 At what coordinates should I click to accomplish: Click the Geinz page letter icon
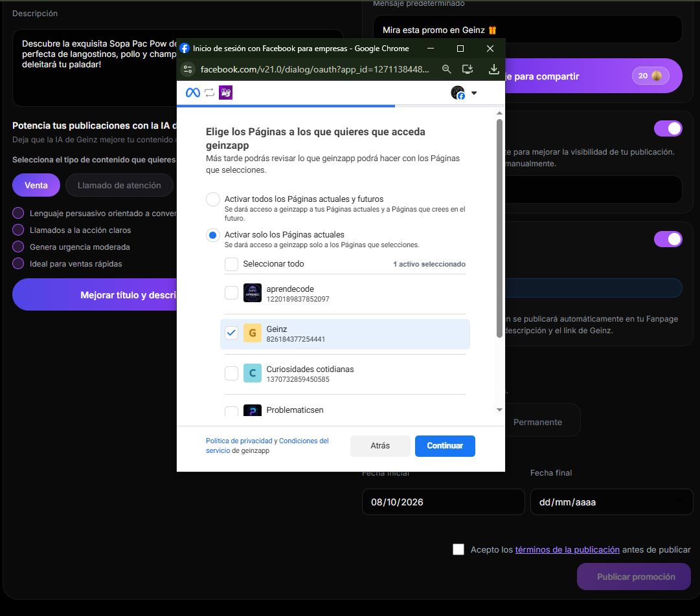tap(253, 333)
